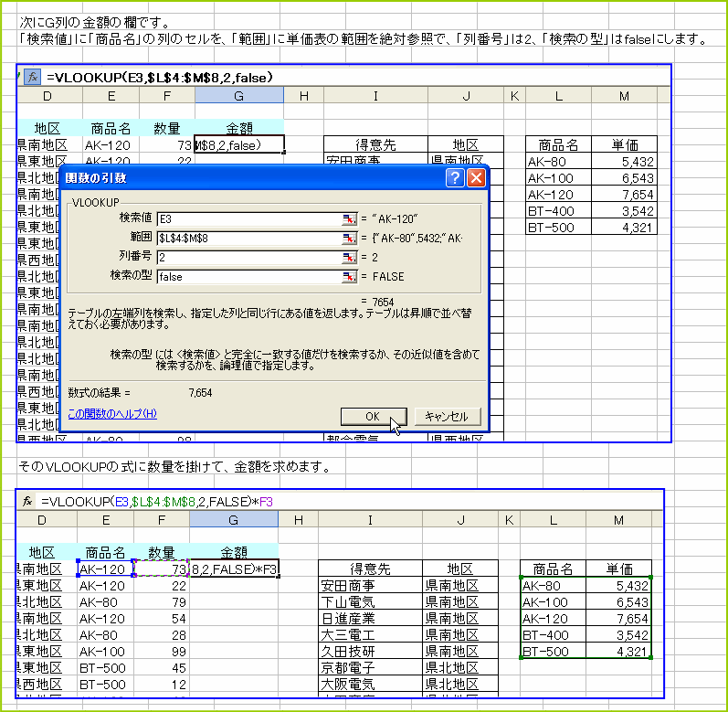The height and width of the screenshot is (712, 728).
Task: Click 日進産業 customer cell
Action: click(x=370, y=618)
